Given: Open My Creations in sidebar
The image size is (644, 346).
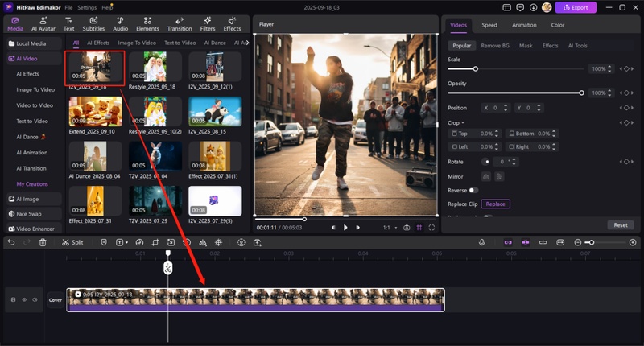Looking at the screenshot, I should click(x=32, y=184).
